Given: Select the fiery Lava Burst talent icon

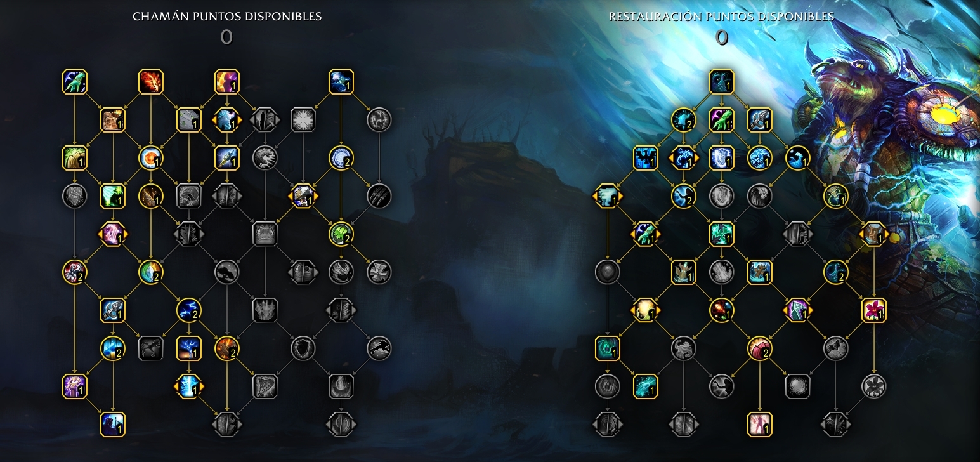Looking at the screenshot, I should tap(151, 82).
